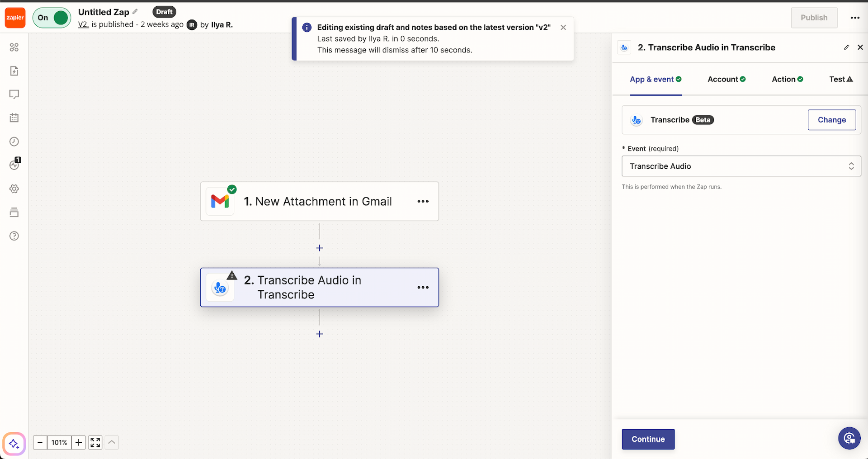
Task: Click the Transcribe app icon in step 2
Action: tap(220, 288)
